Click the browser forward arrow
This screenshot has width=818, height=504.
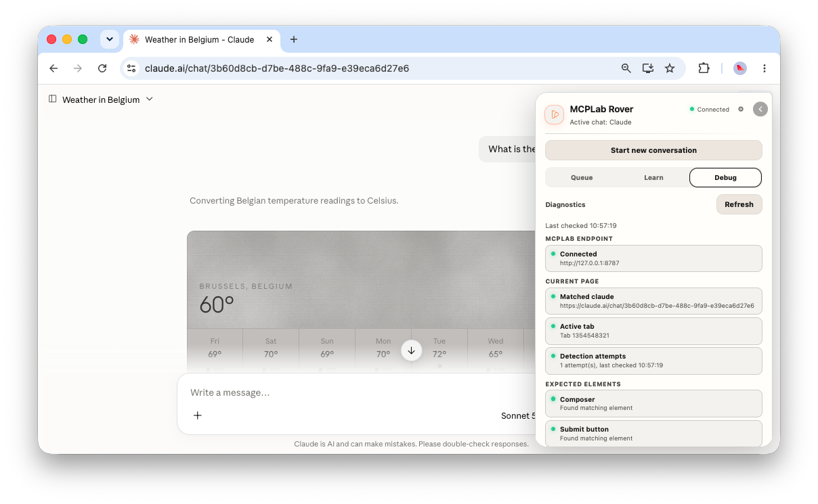click(78, 68)
